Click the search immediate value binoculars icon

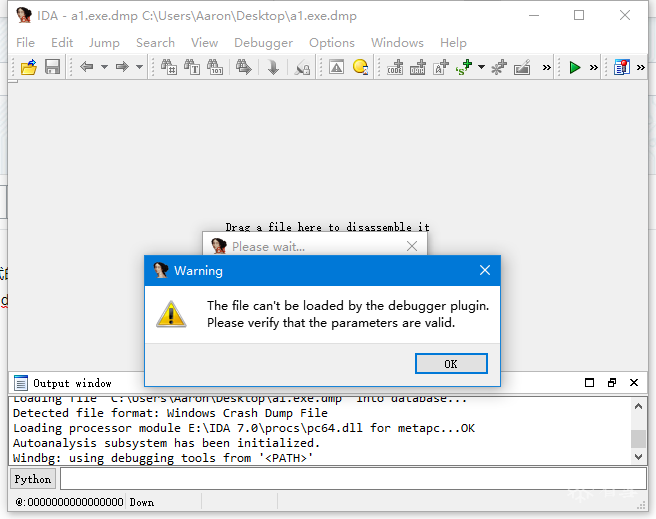coord(169,67)
